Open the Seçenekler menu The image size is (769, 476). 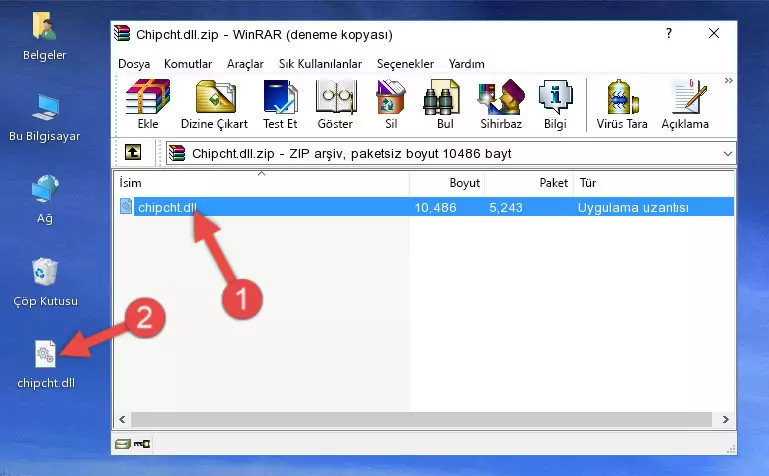405,64
